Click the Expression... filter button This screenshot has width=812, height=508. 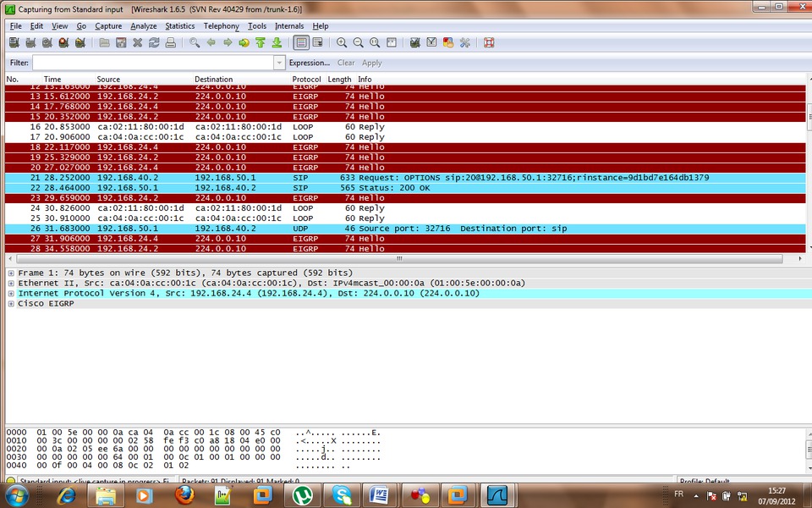(309, 63)
